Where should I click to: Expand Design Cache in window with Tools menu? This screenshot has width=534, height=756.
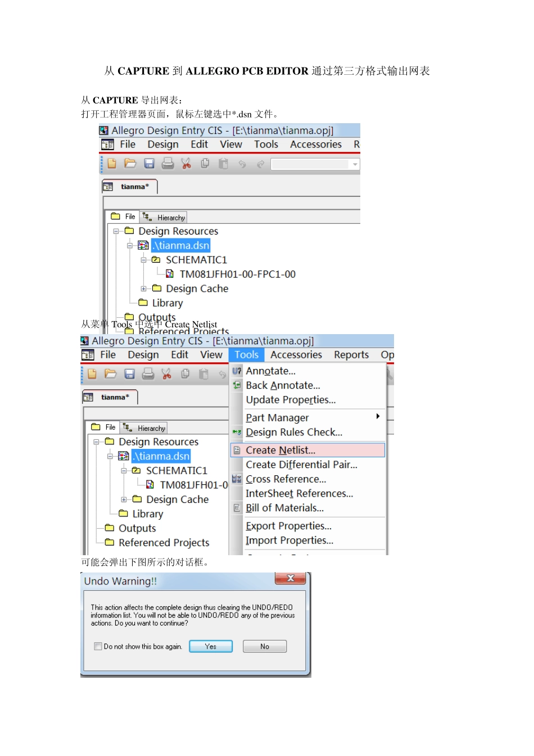124,499
